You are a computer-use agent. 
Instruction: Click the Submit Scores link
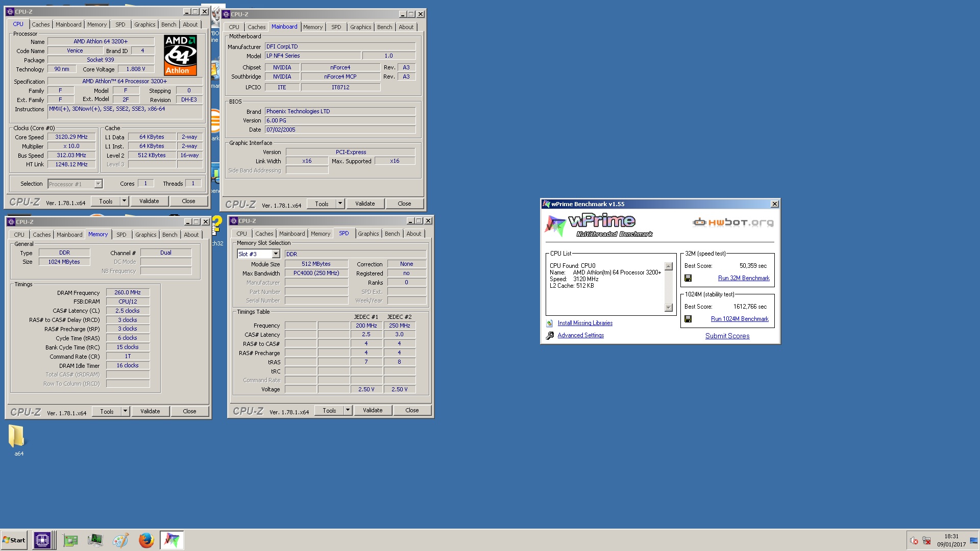pyautogui.click(x=727, y=336)
